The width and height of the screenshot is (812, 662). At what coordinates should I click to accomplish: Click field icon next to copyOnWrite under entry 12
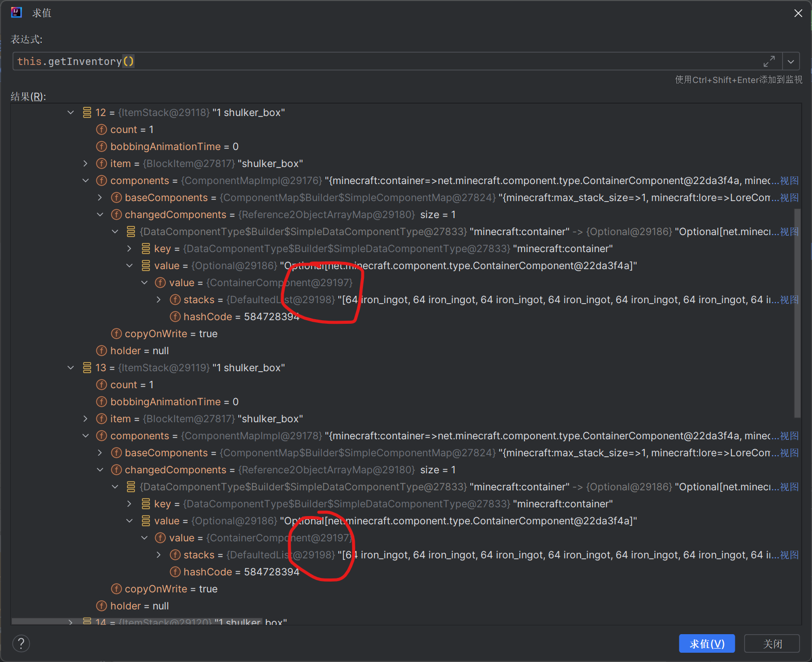pos(117,334)
